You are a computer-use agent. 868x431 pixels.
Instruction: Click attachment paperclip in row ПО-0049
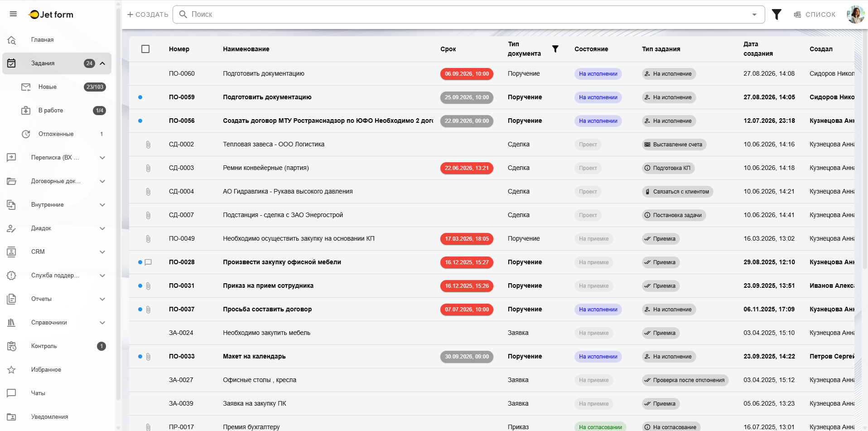148,239
